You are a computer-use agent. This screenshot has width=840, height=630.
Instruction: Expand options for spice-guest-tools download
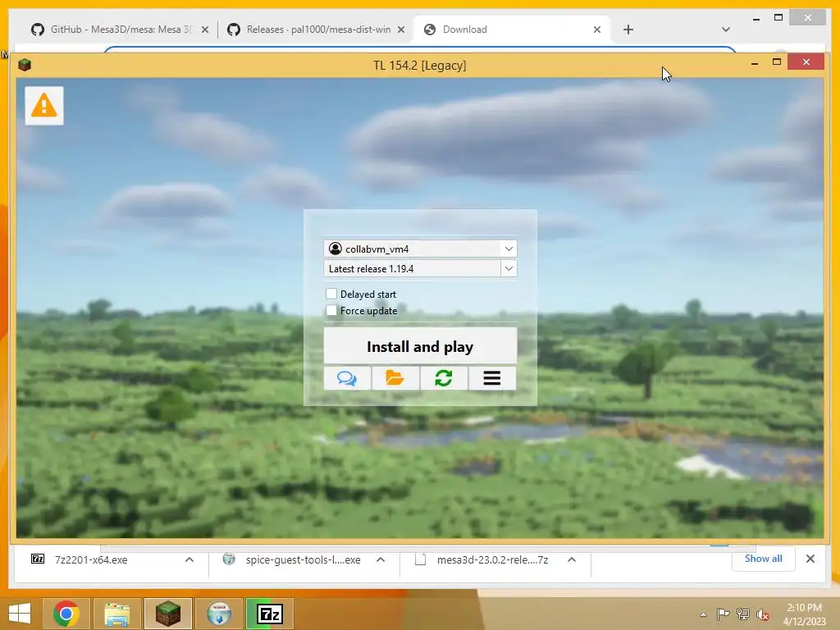tap(381, 559)
